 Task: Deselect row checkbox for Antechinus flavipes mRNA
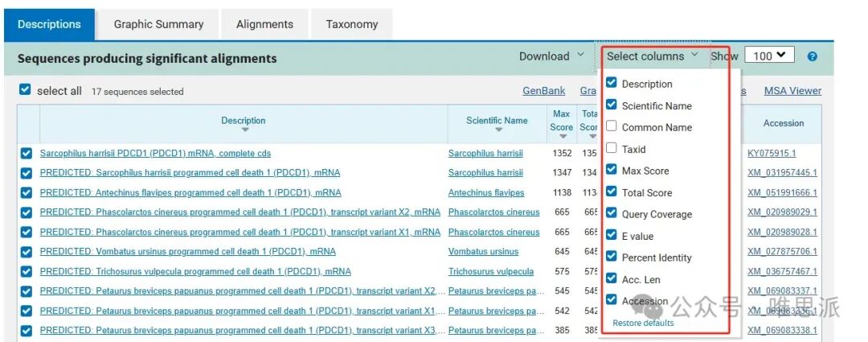point(26,193)
